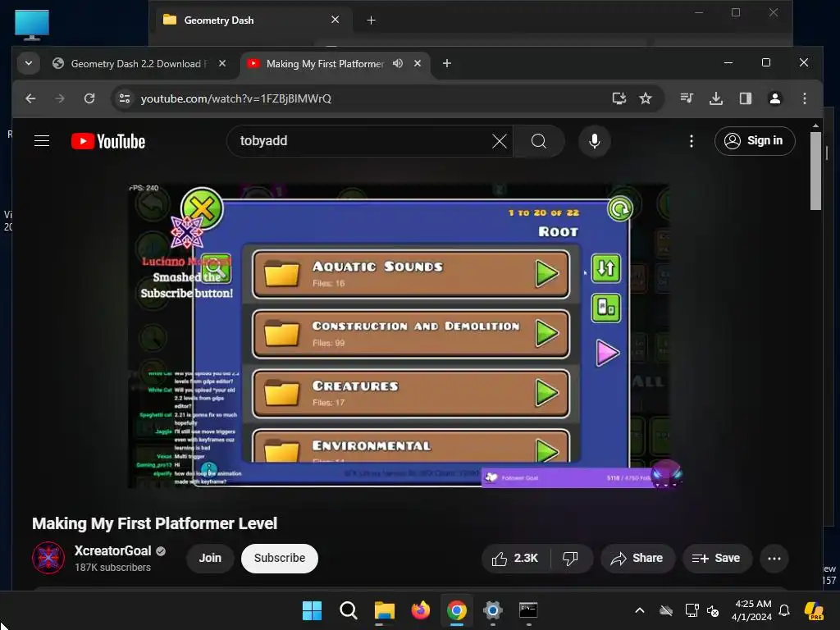The height and width of the screenshot is (630, 840).
Task: Join the XcreatorGoal channel
Action: pos(210,558)
